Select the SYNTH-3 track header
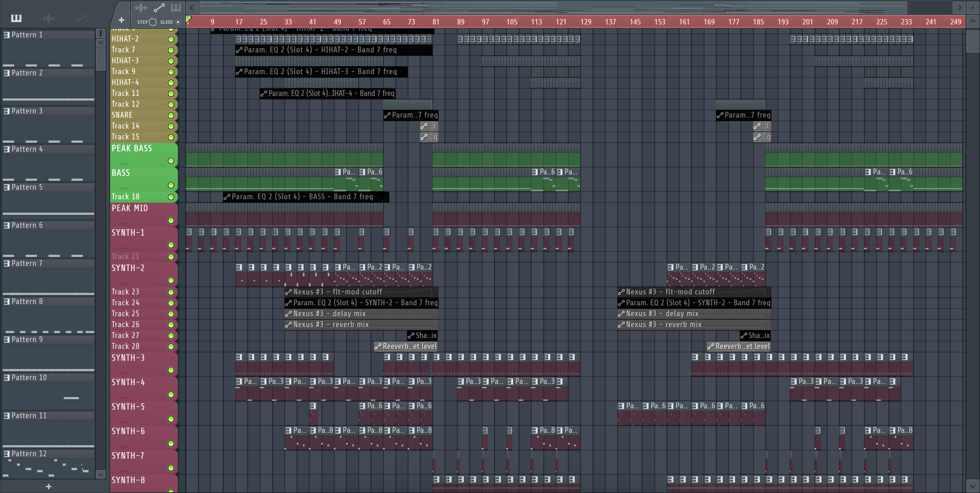The image size is (980, 493). coord(144,364)
